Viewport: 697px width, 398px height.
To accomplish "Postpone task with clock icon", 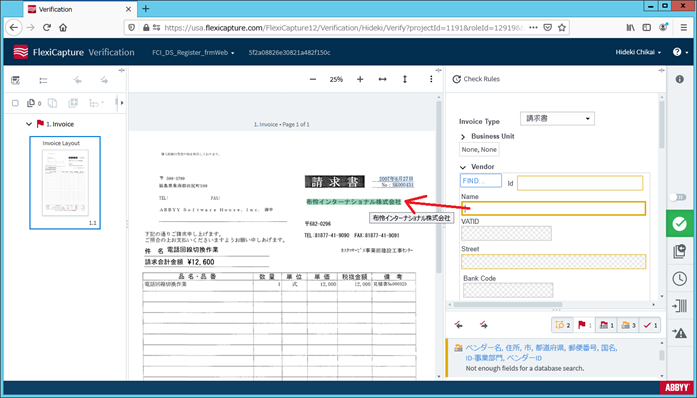I will point(680,279).
